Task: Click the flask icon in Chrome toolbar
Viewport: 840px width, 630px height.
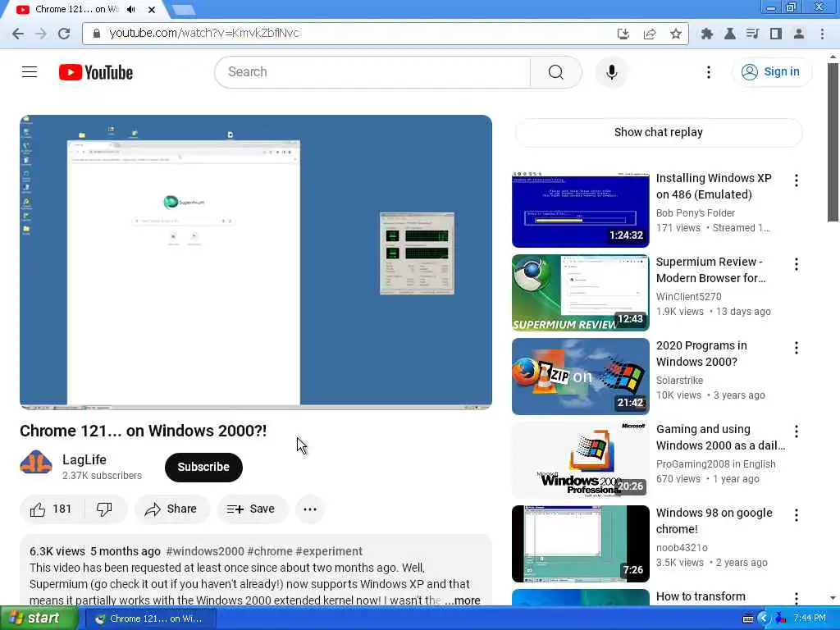Action: 729,34
